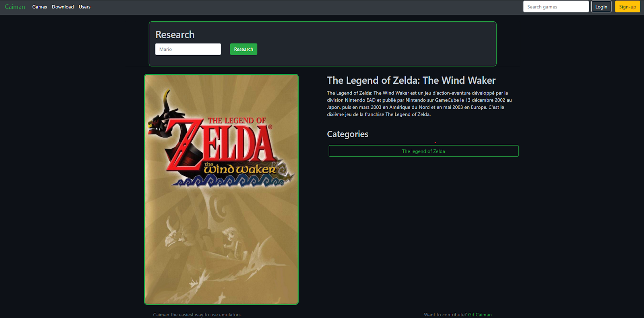The height and width of the screenshot is (318, 644).
Task: Click the Categories heading
Action: point(348,134)
